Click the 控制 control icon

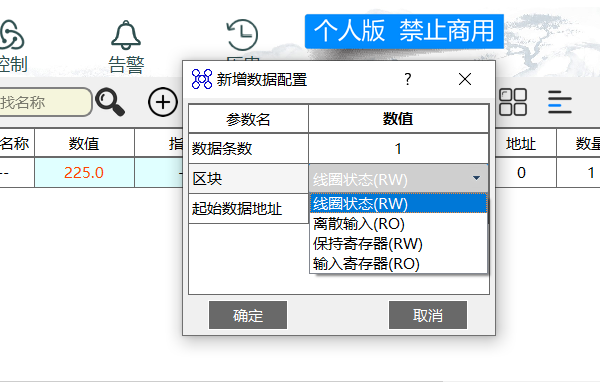click(11, 35)
